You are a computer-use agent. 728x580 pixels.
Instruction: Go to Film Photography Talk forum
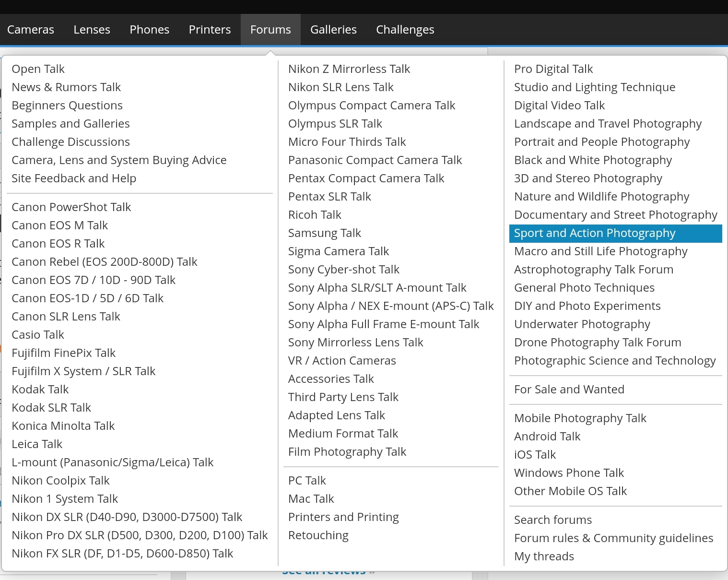coord(347,452)
